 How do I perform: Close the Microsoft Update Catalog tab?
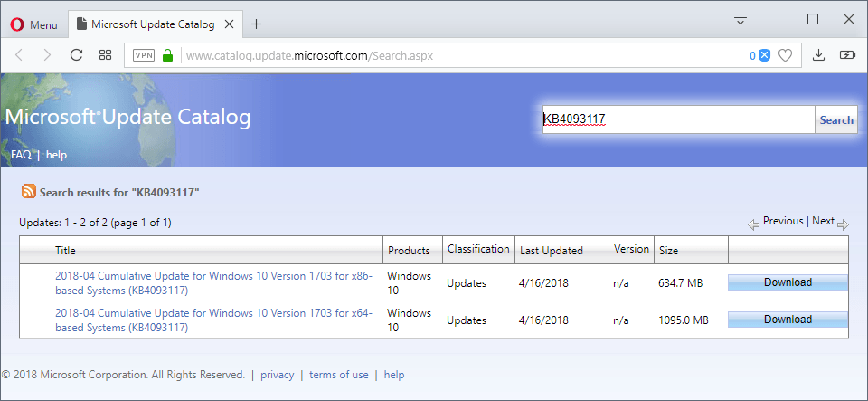[231, 24]
